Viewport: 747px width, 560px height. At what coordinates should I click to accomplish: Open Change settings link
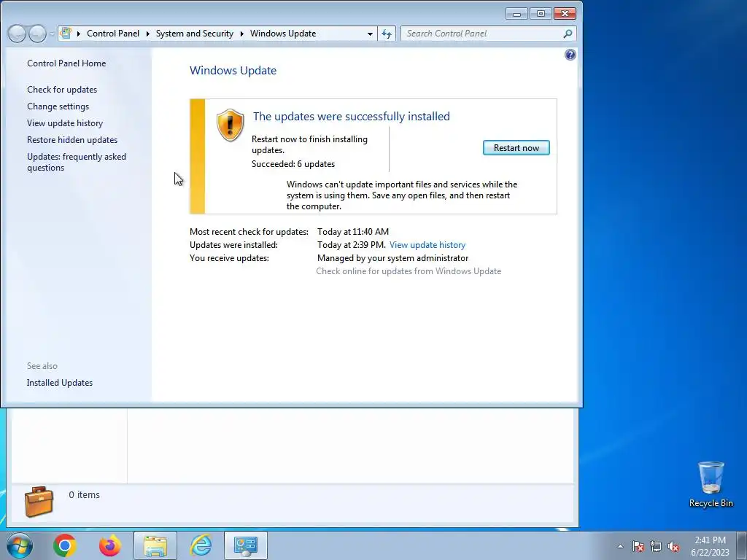click(x=58, y=106)
